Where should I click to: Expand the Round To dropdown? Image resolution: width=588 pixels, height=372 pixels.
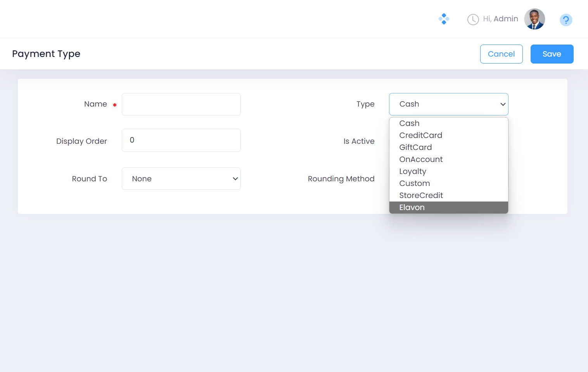click(181, 179)
